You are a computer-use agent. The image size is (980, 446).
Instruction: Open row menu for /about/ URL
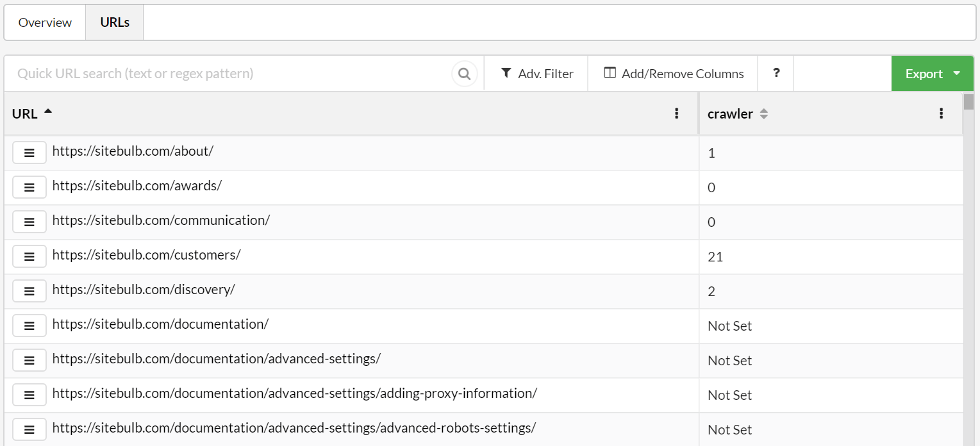pos(29,153)
